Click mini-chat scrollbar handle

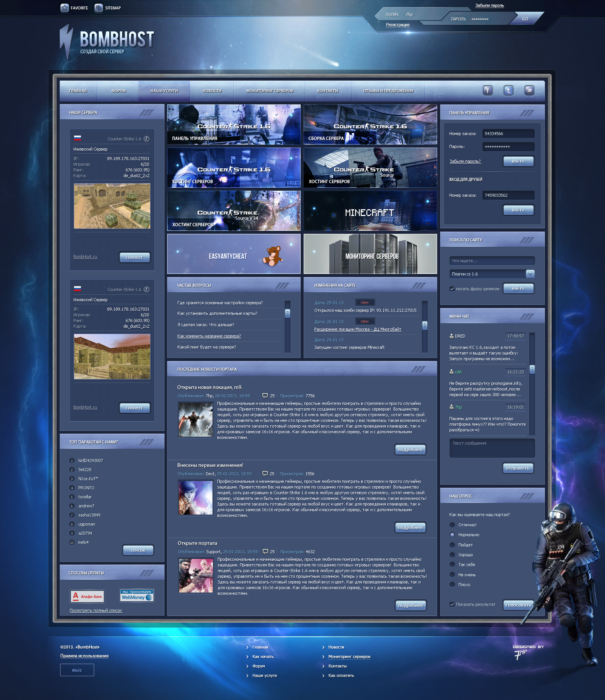[x=532, y=369]
